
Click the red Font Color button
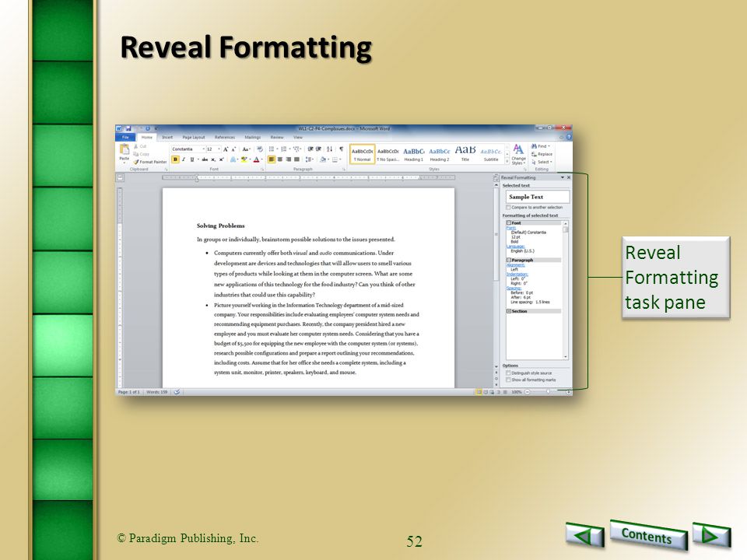(x=256, y=159)
